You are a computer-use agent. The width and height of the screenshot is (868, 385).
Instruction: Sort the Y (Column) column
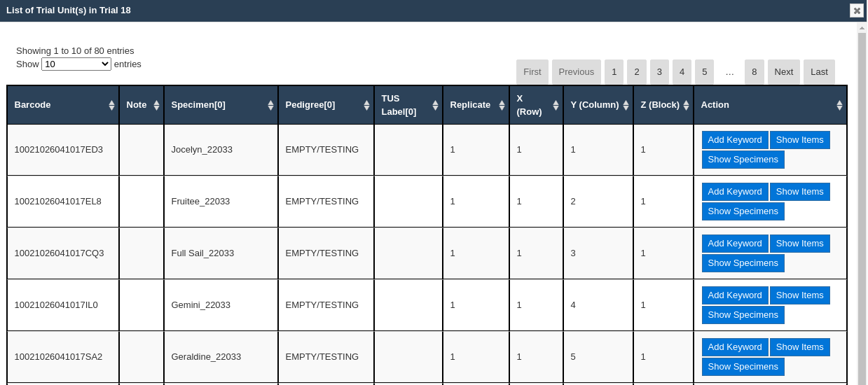(626, 105)
